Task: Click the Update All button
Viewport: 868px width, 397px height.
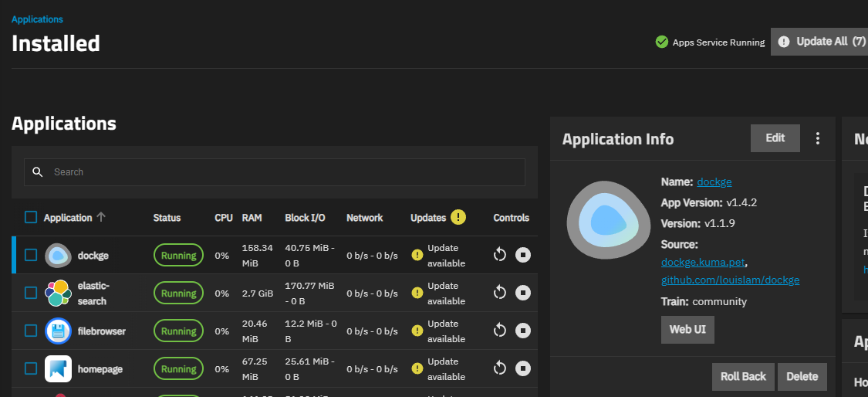Action: 819,42
